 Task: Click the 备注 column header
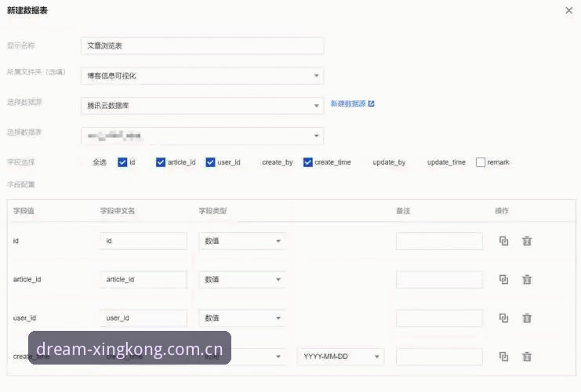403,211
